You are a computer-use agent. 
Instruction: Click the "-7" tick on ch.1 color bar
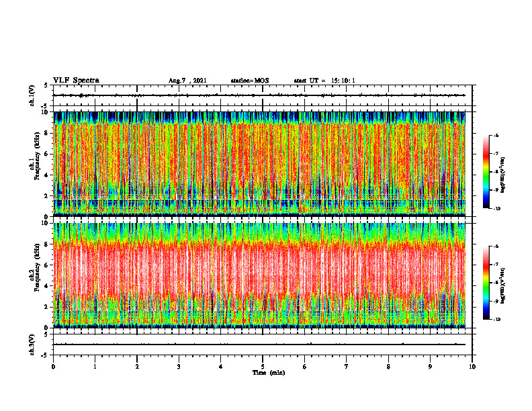(x=496, y=154)
